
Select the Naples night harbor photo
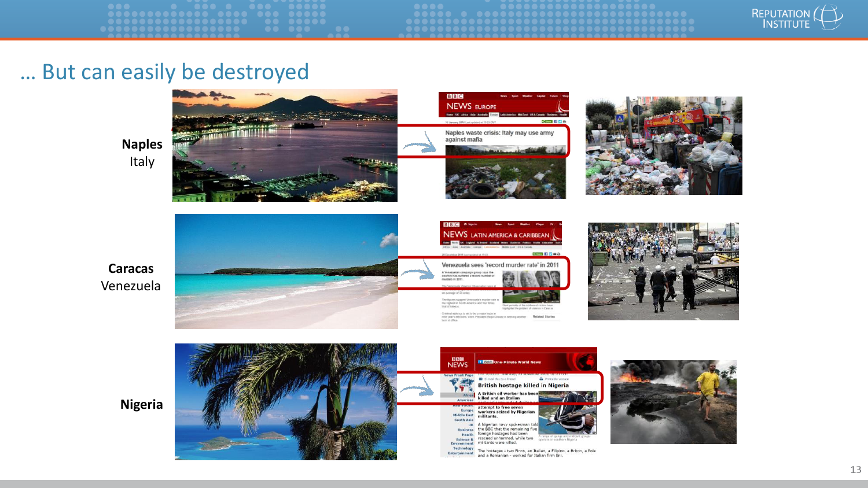[285, 145]
